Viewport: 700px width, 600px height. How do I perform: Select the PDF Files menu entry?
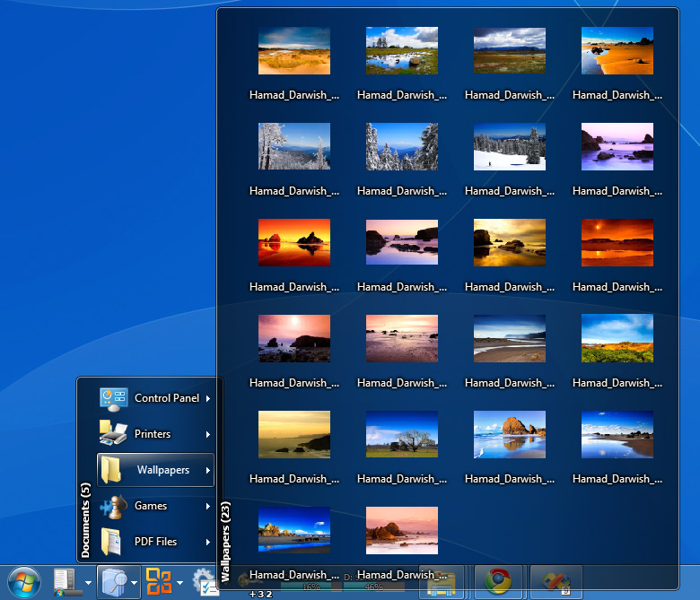[x=155, y=542]
